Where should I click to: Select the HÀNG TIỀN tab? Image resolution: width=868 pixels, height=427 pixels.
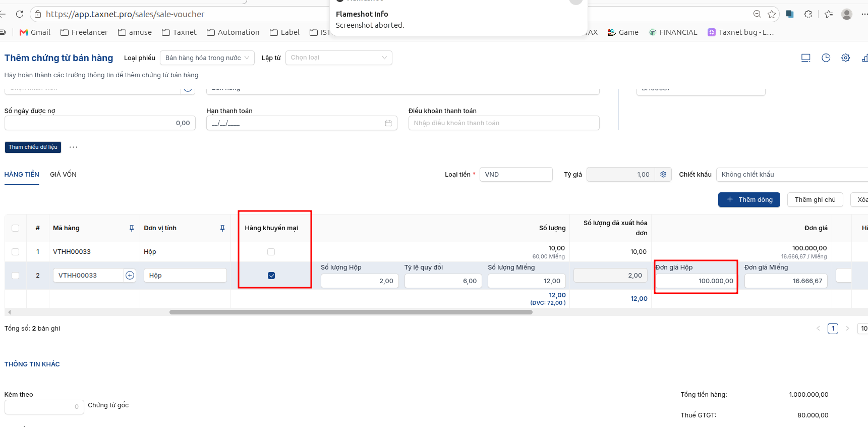click(x=22, y=175)
